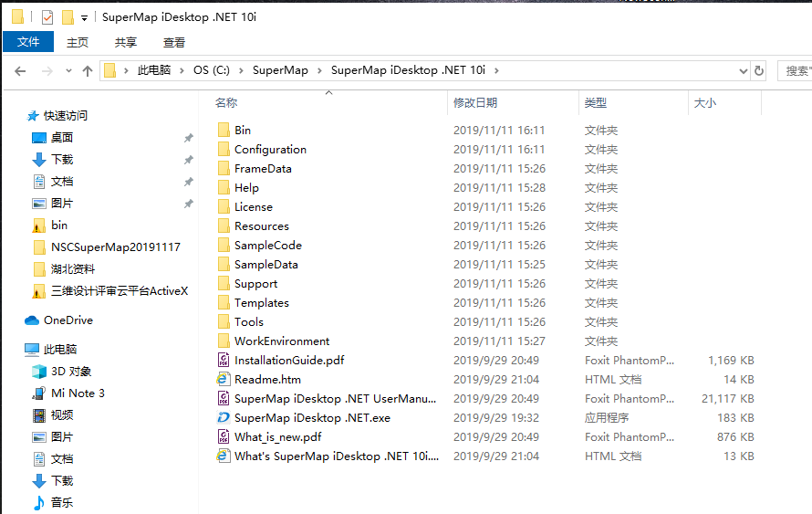The height and width of the screenshot is (514, 812).
Task: Select the What's SuperMap iDesktop .NET 10i HTML icon
Action: 224,456
